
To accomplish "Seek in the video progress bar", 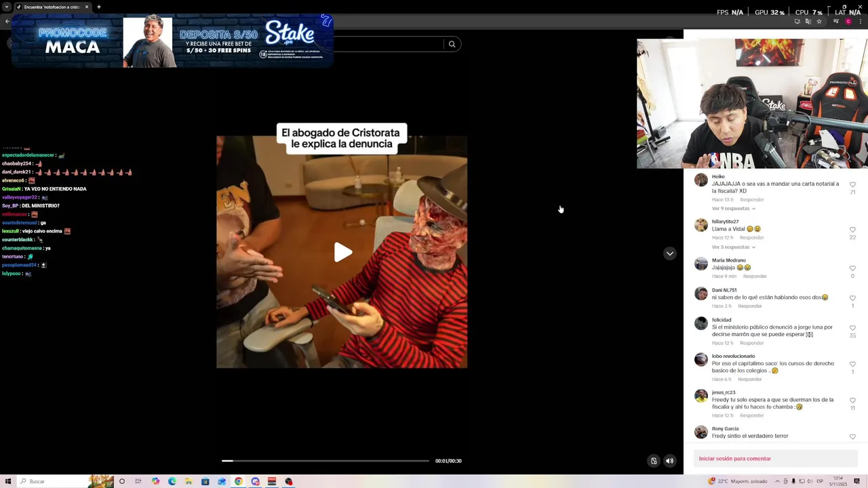I will pos(325,461).
